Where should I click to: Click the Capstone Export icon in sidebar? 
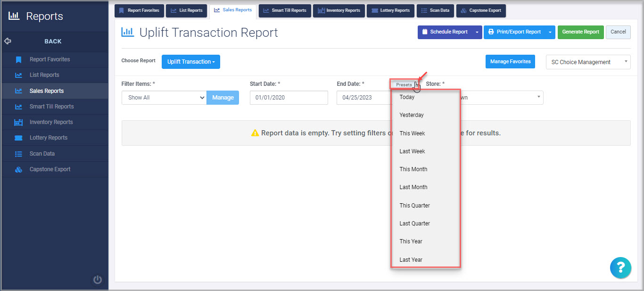pyautogui.click(x=19, y=169)
